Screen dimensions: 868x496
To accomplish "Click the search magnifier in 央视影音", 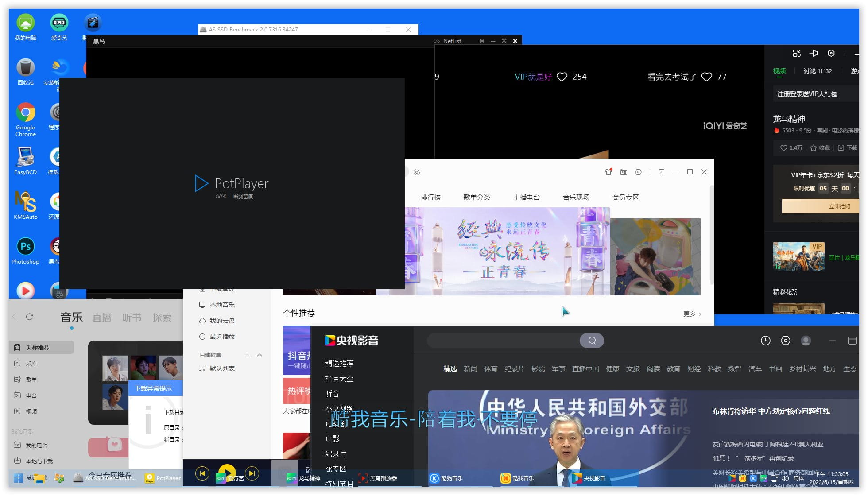I will click(592, 341).
